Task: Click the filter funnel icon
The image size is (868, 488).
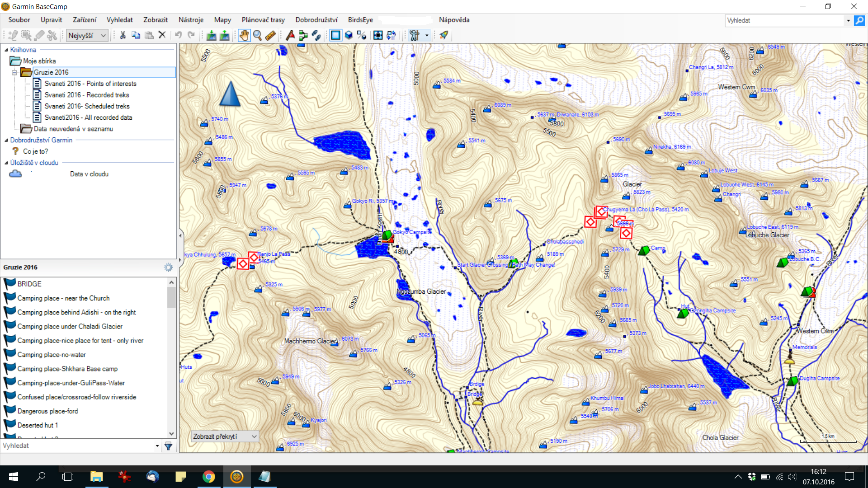Action: pyautogui.click(x=168, y=446)
